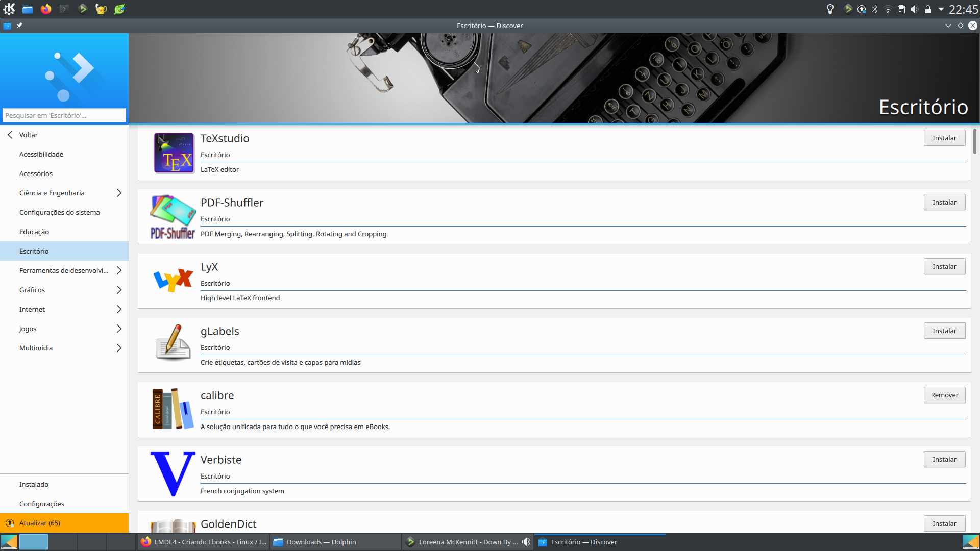Open the green leaf notes editor icon
Viewport: 980px width, 551px height.
click(x=119, y=9)
